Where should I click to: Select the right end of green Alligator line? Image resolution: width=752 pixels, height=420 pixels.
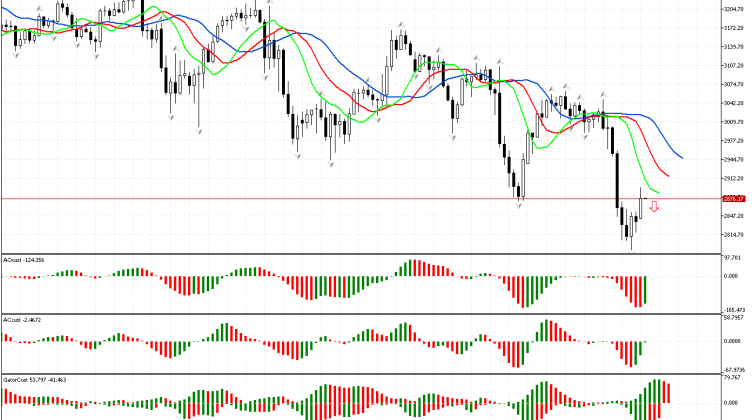659,192
